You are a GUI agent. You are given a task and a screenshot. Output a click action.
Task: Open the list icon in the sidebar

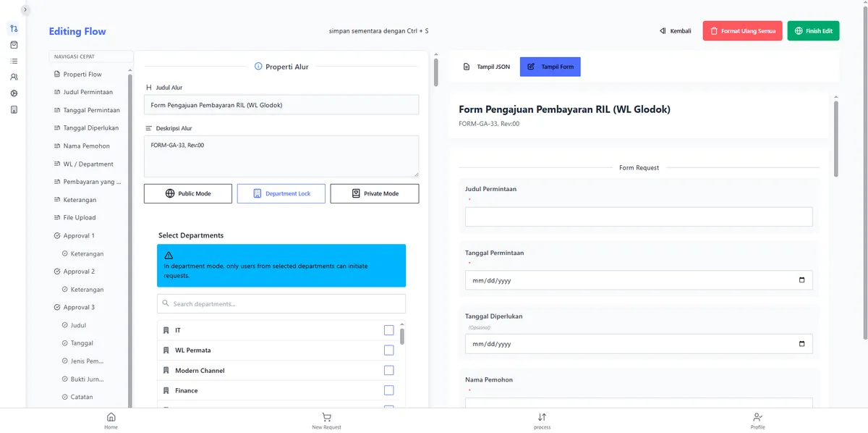(14, 61)
